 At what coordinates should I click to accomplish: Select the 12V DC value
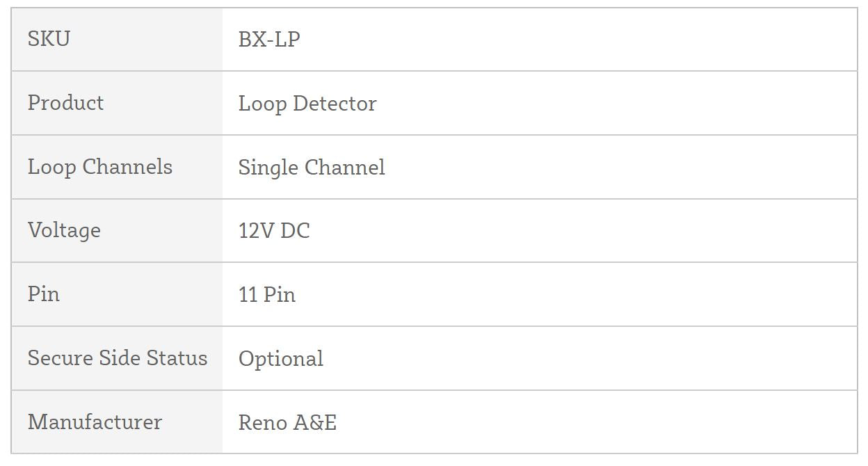273,231
